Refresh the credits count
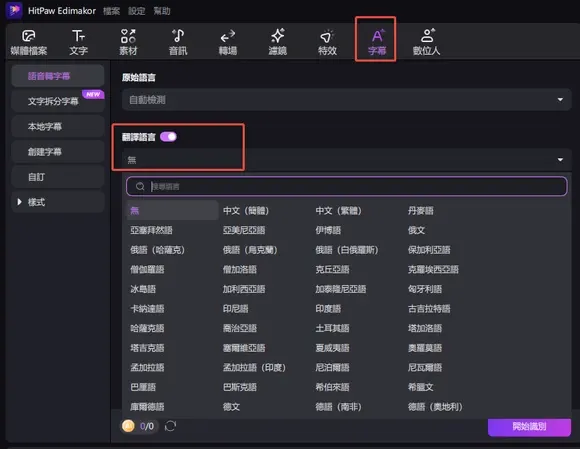The image size is (580, 449). [170, 426]
